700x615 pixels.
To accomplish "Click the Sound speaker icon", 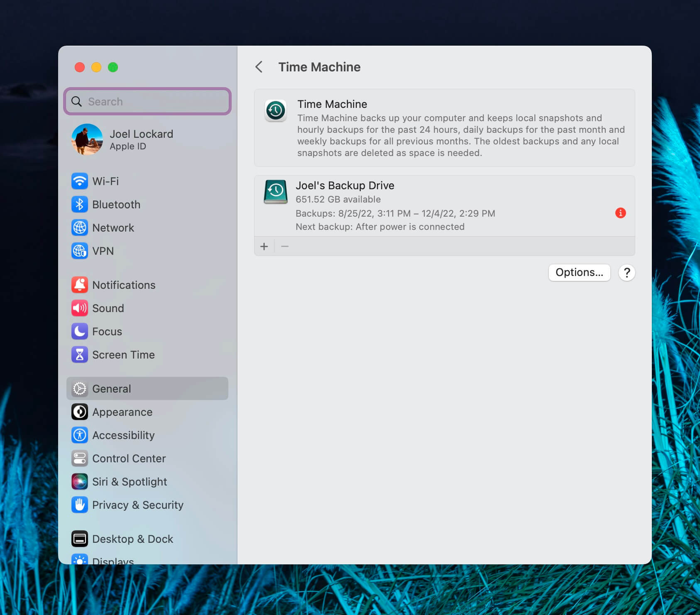I will click(79, 308).
